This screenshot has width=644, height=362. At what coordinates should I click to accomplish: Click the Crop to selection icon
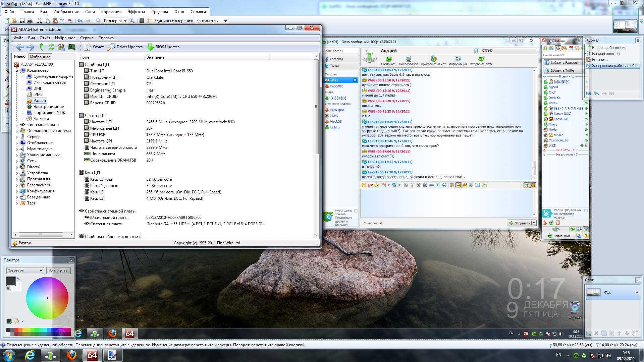point(62,21)
